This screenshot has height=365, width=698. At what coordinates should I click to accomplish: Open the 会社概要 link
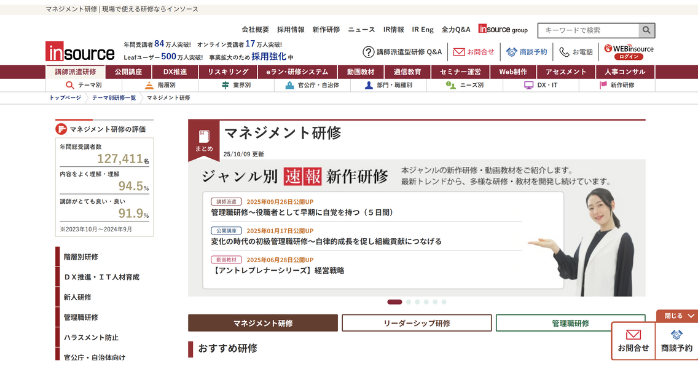(255, 30)
